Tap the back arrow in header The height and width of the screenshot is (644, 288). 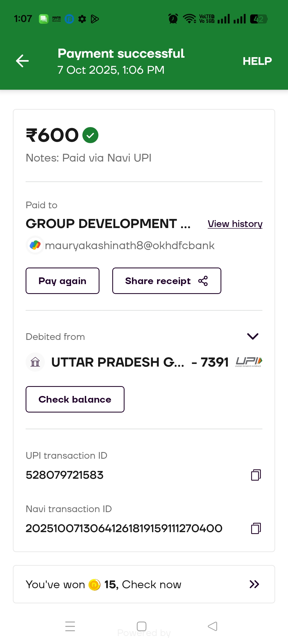[x=22, y=61]
